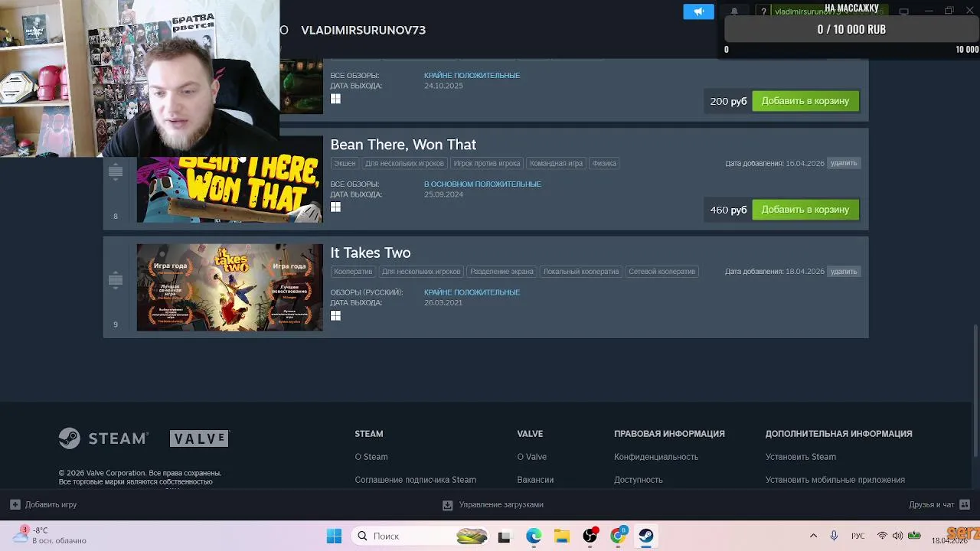Viewport: 980px width, 551px height.
Task: Open Установить Steam footer link
Action: pyautogui.click(x=801, y=457)
